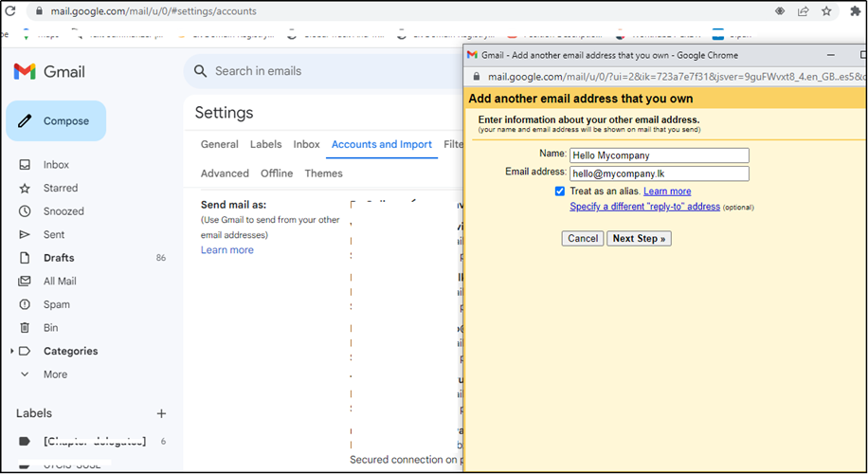Open the Chrome extensions puzzle icon
Screen dimensions: 868x474
point(856,11)
